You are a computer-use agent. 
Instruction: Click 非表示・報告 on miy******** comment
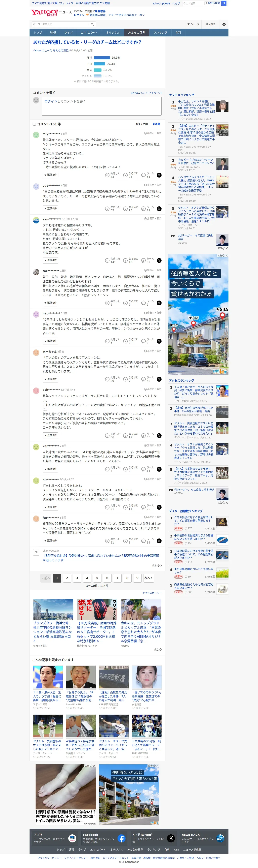(153, 133)
